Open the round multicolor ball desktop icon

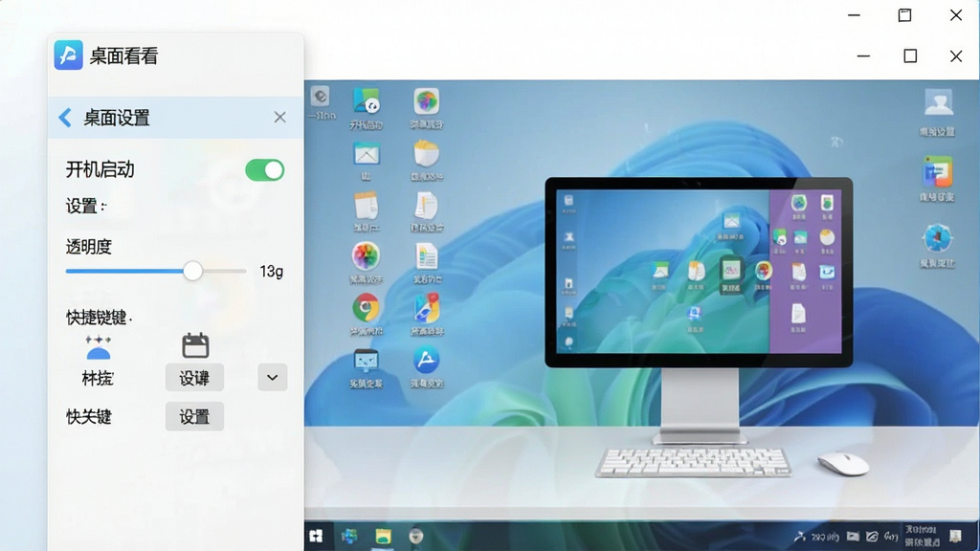coord(426,101)
